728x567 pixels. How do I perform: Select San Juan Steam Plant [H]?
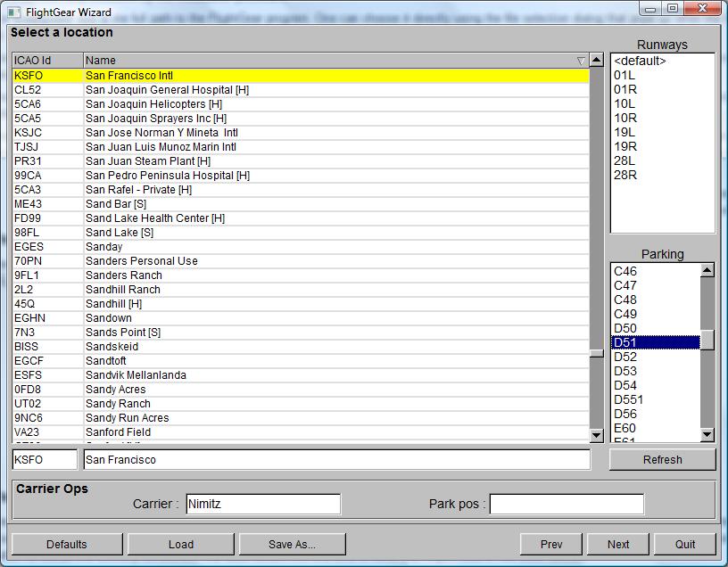(301, 161)
